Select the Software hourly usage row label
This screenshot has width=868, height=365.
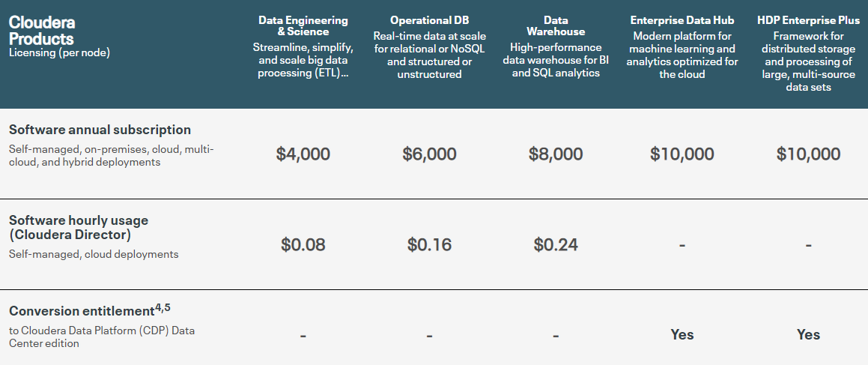pyautogui.click(x=79, y=227)
